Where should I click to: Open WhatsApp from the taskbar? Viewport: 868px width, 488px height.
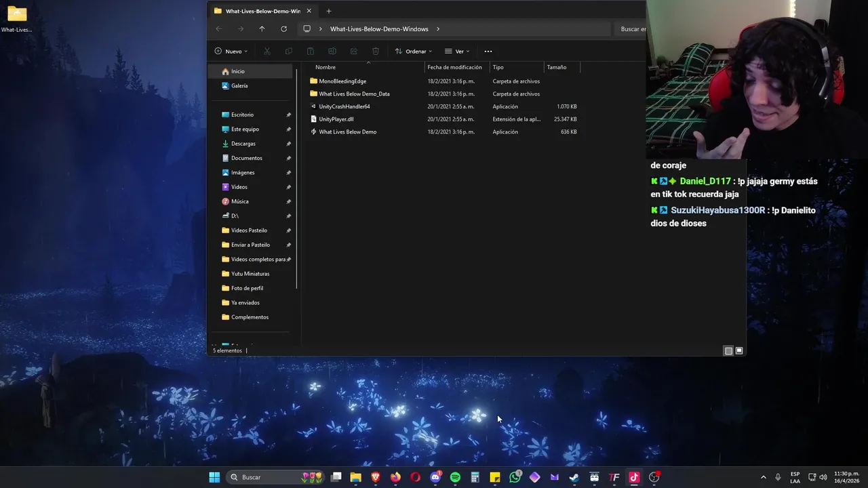(515, 477)
